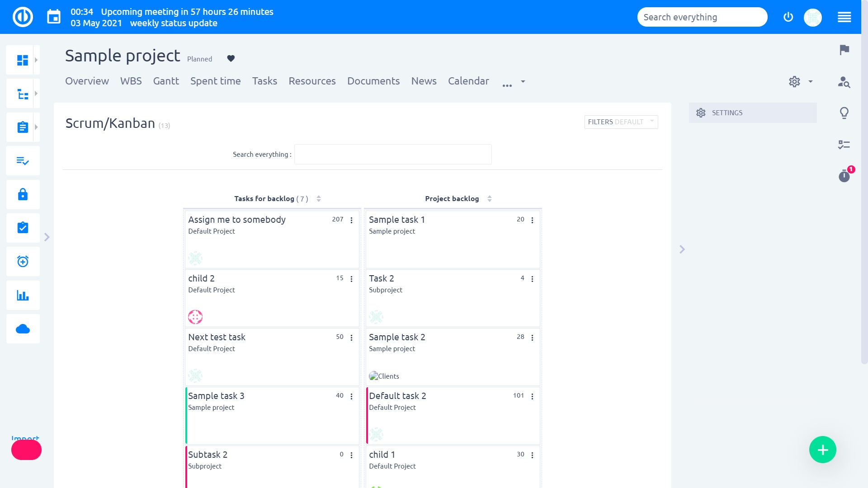Click the bar chart icon in left sidebar

click(x=23, y=296)
